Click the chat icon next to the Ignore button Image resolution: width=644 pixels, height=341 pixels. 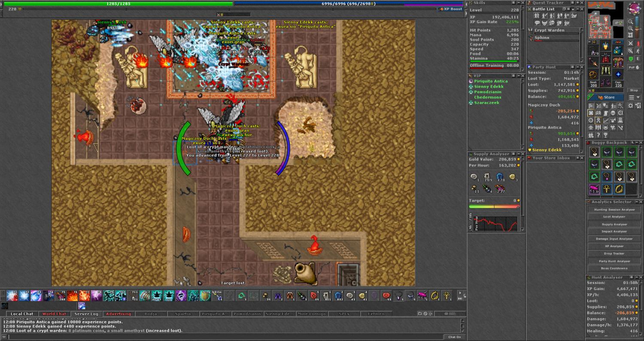(420, 314)
